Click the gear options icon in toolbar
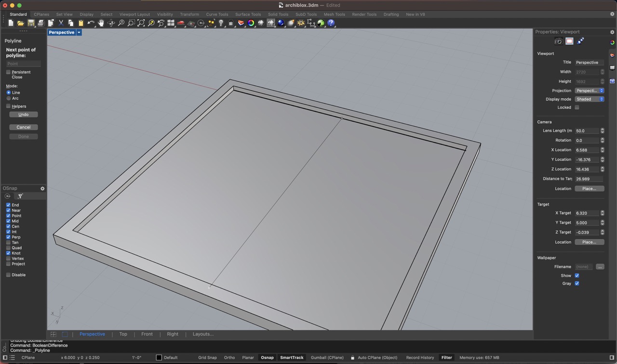Screen dimensions: 617x364 pyautogui.click(x=301, y=23)
